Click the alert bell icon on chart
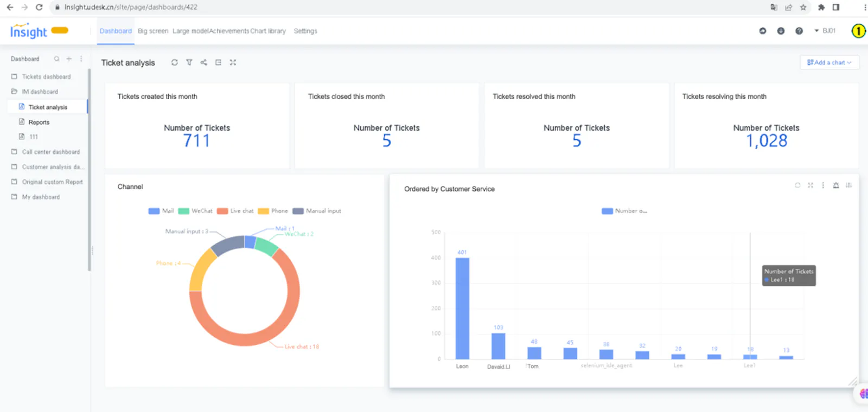 [x=836, y=185]
